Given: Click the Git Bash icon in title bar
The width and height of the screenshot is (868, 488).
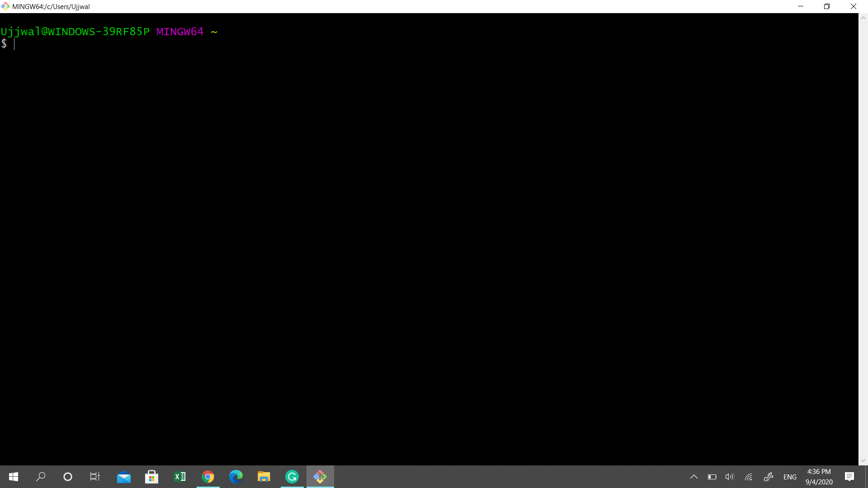Looking at the screenshot, I should pos(5,6).
